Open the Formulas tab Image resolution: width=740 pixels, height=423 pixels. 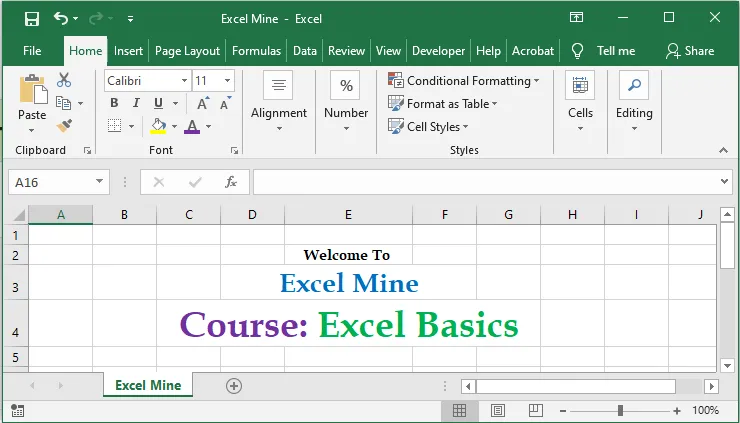tap(256, 51)
